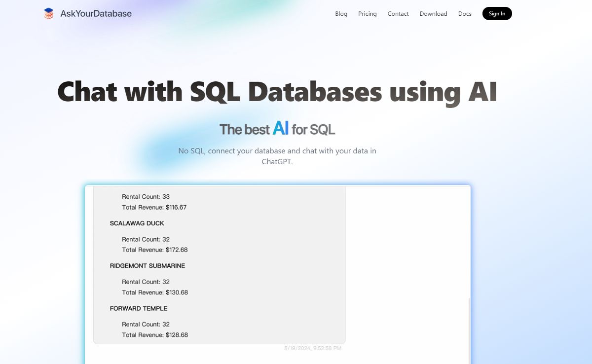
Task: Open the Docs page
Action: point(464,14)
